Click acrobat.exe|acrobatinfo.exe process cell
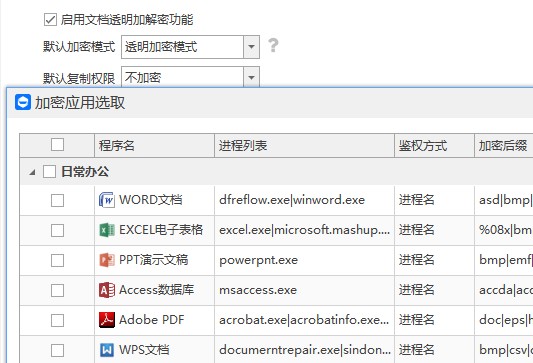533x363 pixels. (x=304, y=320)
